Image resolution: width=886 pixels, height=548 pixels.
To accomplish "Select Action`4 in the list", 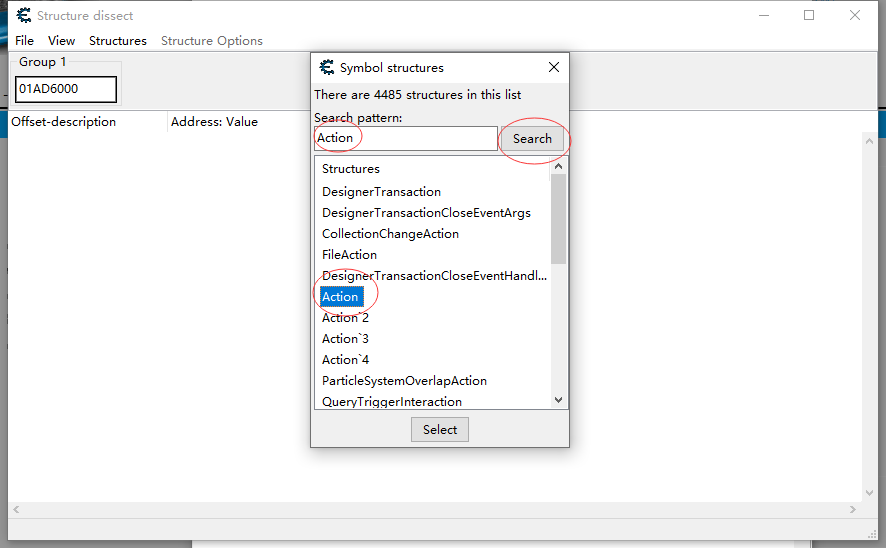I will (x=345, y=360).
